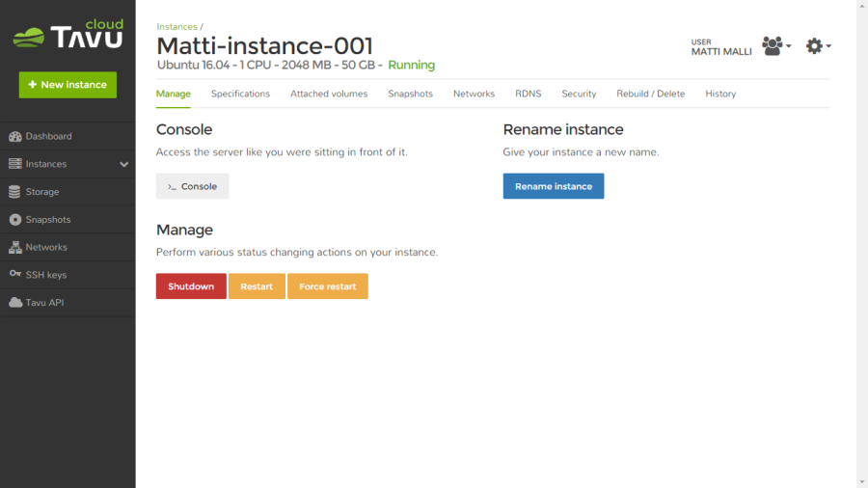Go to the Snapshots tab
Viewport: 868px width, 488px height.
[x=410, y=95]
